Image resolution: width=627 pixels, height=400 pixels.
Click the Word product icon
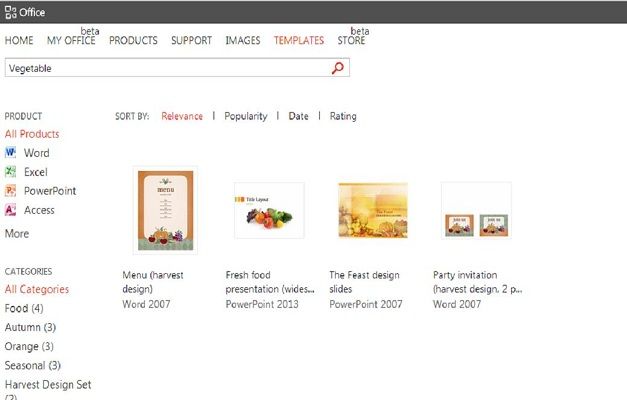coord(10,152)
